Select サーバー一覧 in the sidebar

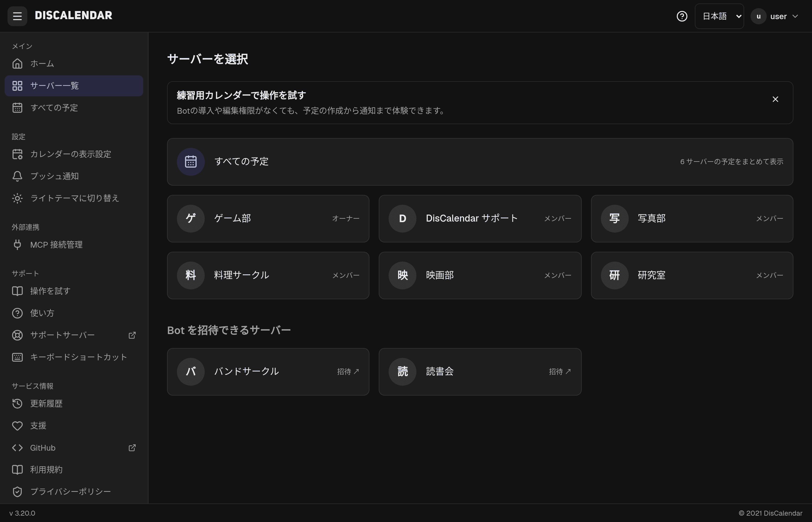(74, 86)
